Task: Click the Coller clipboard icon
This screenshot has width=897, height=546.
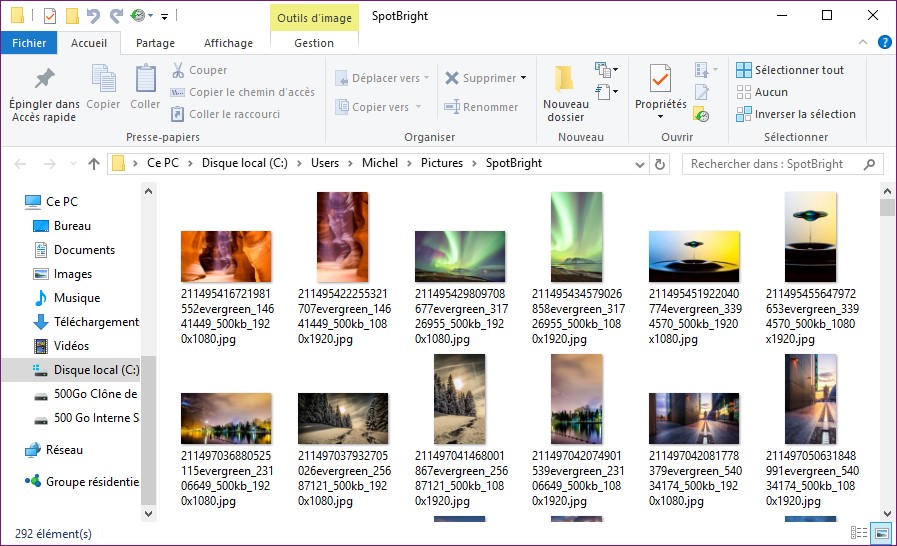Action: pyautogui.click(x=145, y=79)
